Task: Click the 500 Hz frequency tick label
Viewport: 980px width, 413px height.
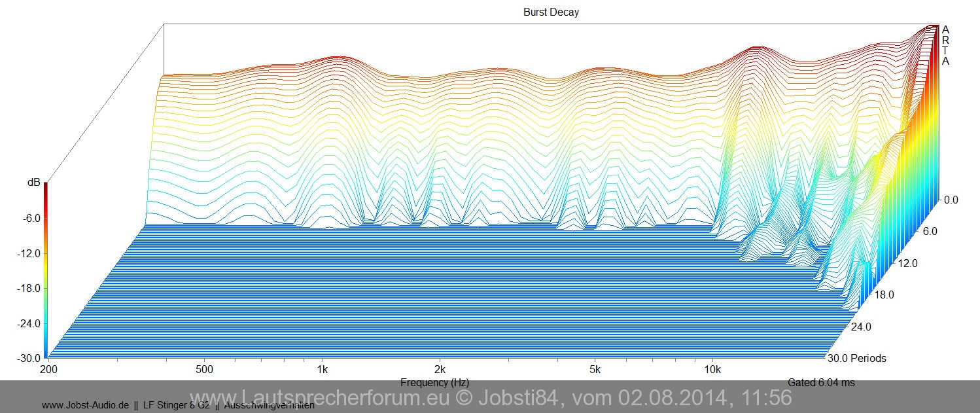Action: (204, 370)
